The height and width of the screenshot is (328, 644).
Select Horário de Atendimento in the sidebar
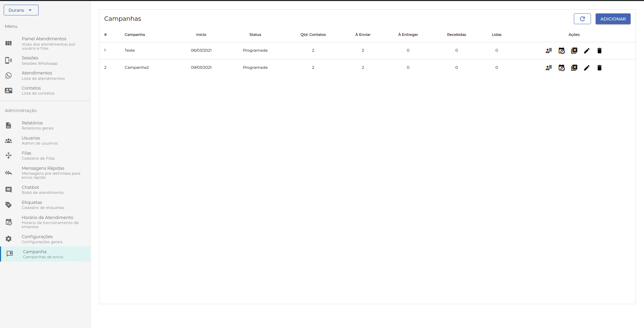tap(47, 222)
